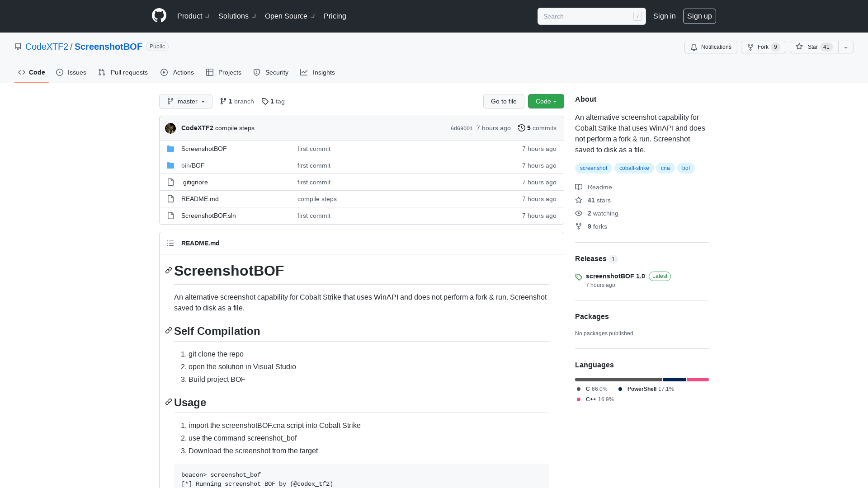Click the Search input field
This screenshot has height=488, width=868.
click(x=588, y=16)
